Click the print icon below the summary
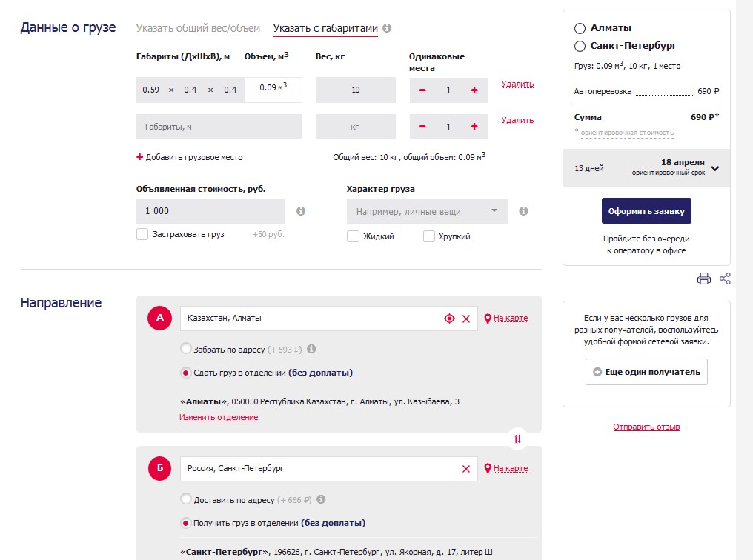The height and width of the screenshot is (560, 753). pos(703,279)
